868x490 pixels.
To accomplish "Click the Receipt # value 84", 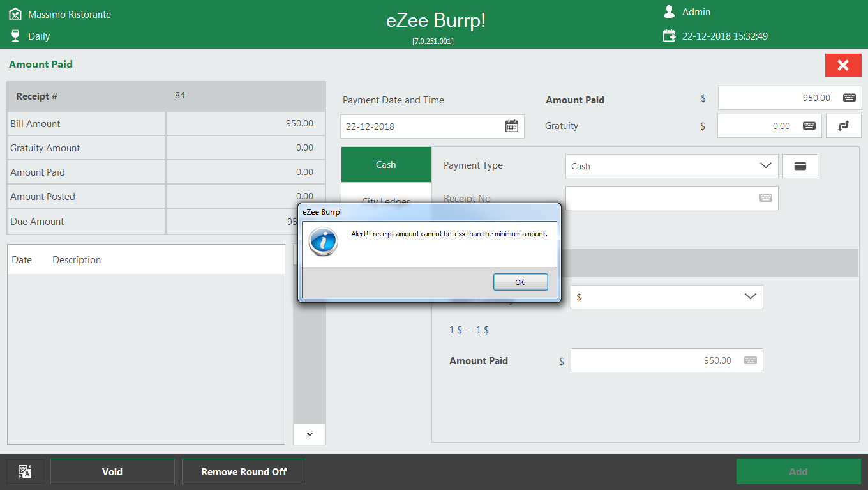I will [x=180, y=95].
